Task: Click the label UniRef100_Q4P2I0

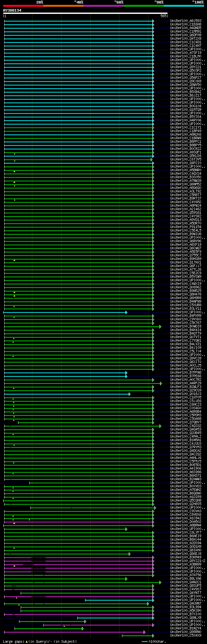Action: pos(186,163)
